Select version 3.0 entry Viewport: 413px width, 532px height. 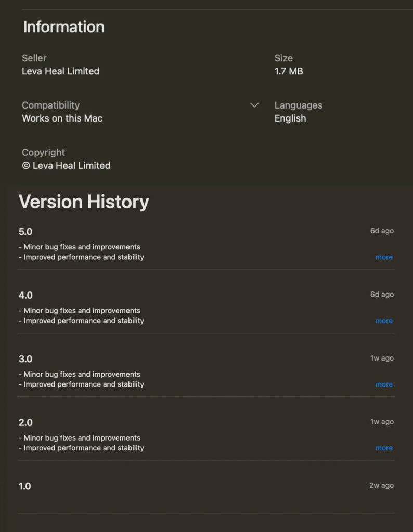pyautogui.click(x=25, y=358)
